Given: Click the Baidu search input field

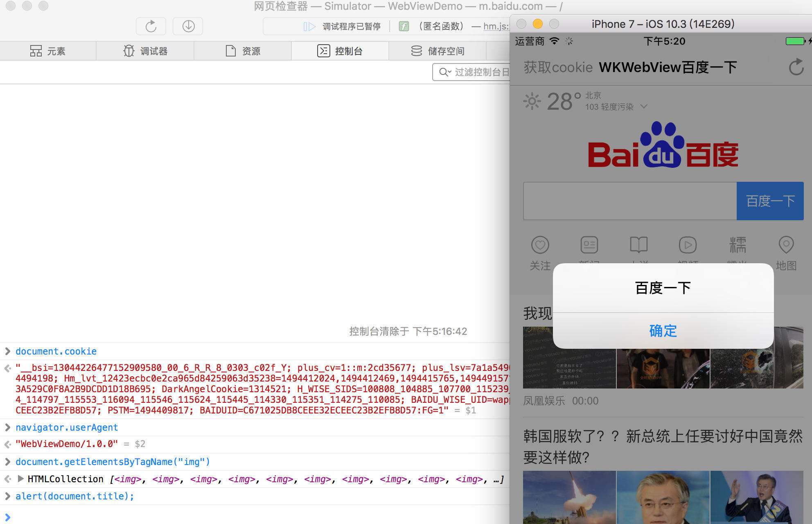Looking at the screenshot, I should [x=630, y=201].
